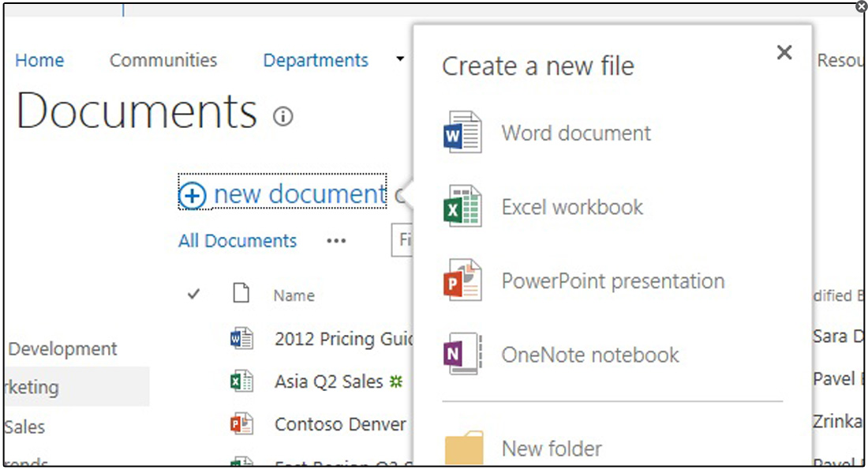Choose New folder text option
The image size is (868, 470).
[x=552, y=449]
